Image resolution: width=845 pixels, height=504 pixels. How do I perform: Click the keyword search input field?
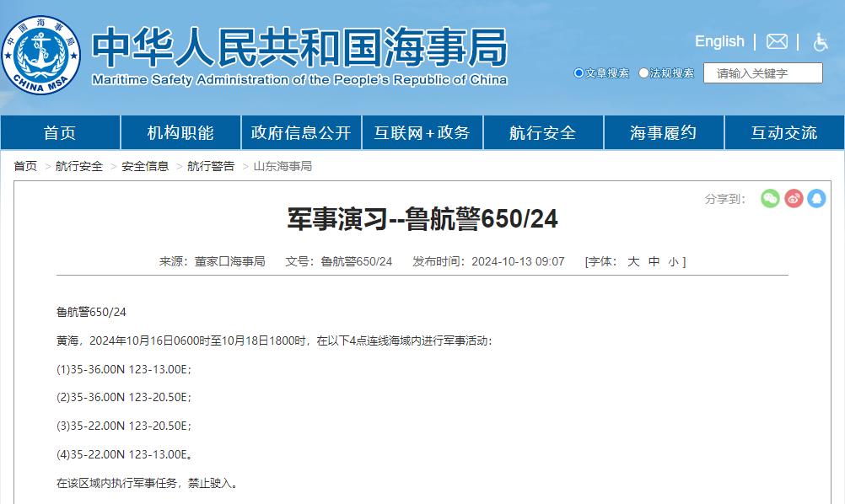763,73
